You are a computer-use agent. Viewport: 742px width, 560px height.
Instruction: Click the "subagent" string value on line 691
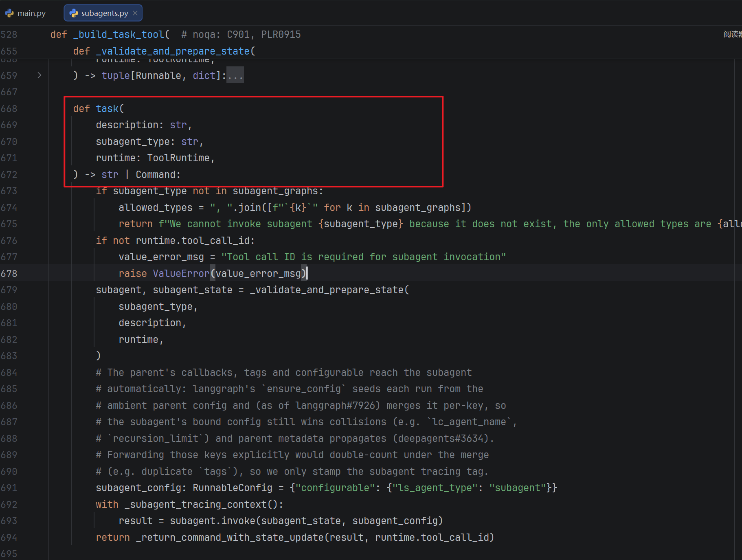[518, 488]
